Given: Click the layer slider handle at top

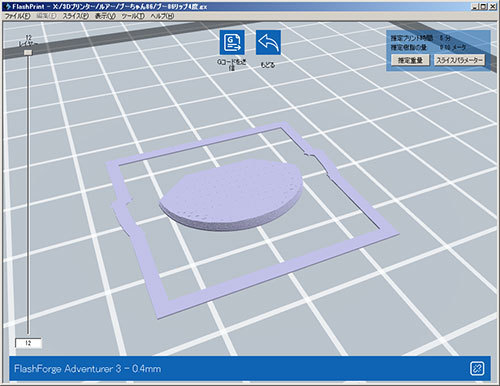Looking at the screenshot, I should (28, 52).
